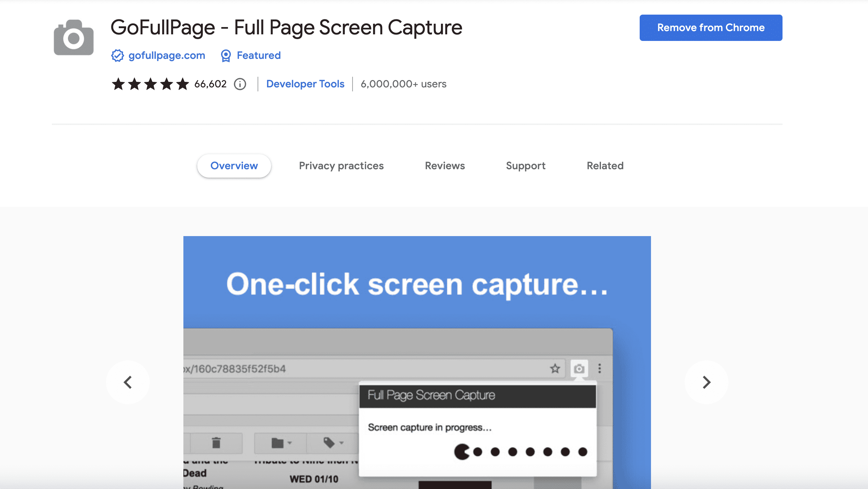Click the five-star rating display
This screenshot has width=868, height=489.
(x=149, y=84)
